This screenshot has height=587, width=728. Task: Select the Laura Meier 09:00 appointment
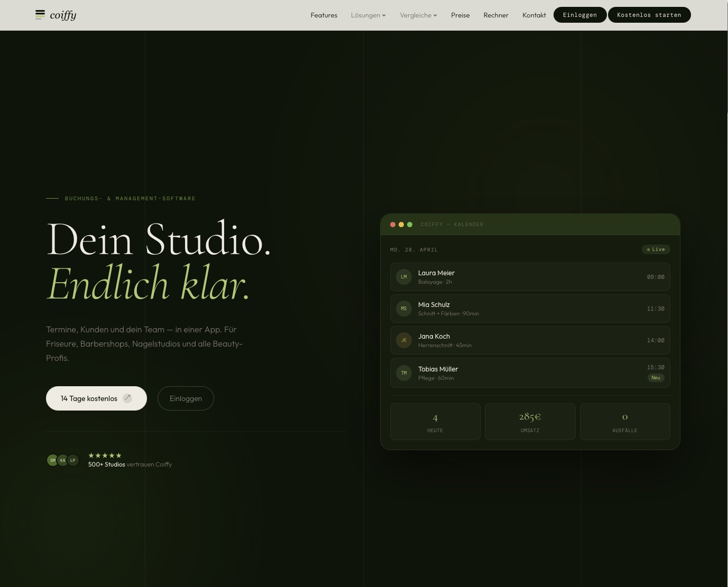[530, 277]
